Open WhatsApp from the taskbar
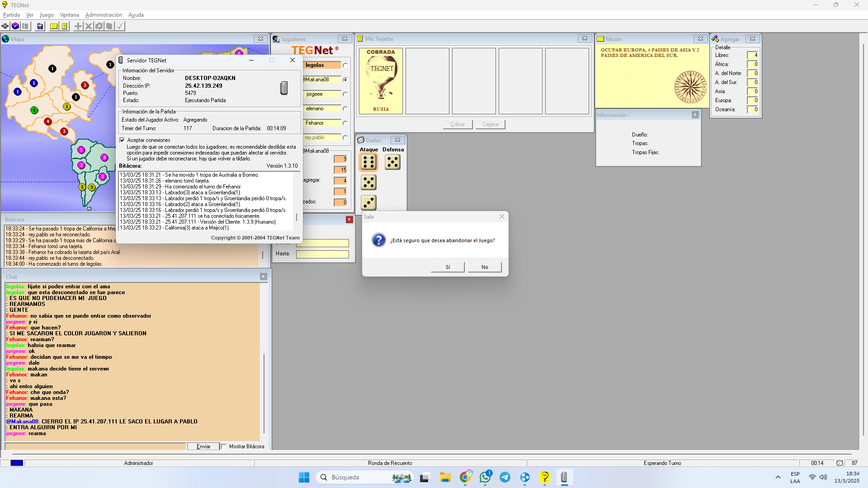 point(485,477)
